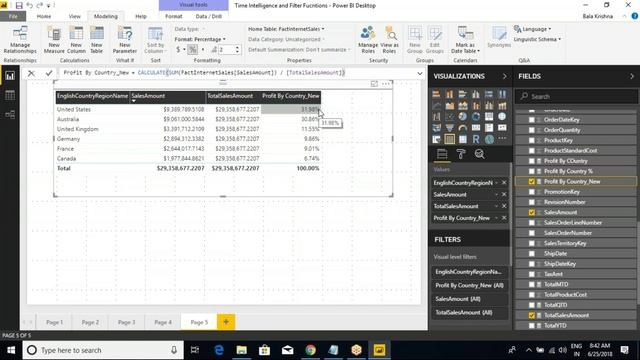Open More options ellipsis on table visual
This screenshot has height=360, width=640.
click(x=386, y=84)
